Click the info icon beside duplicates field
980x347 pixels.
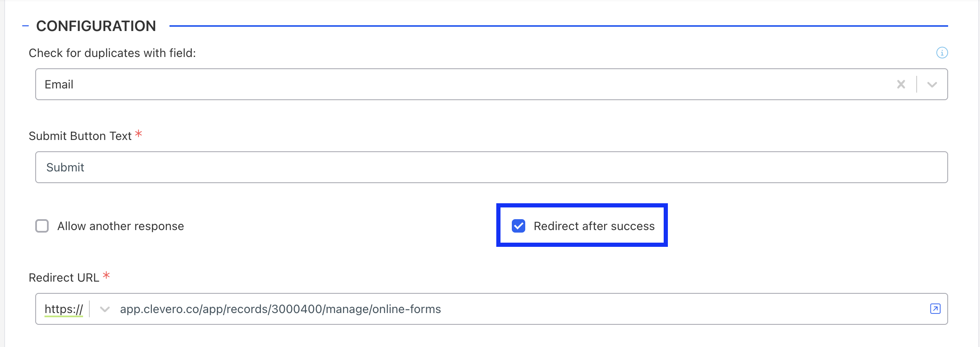942,53
